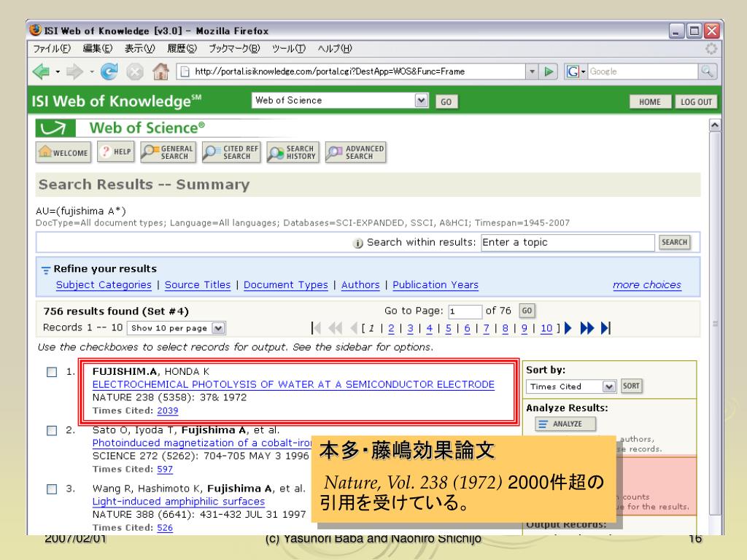Open the Google search engine selector icon
The width and height of the screenshot is (747, 560).
coord(576,71)
